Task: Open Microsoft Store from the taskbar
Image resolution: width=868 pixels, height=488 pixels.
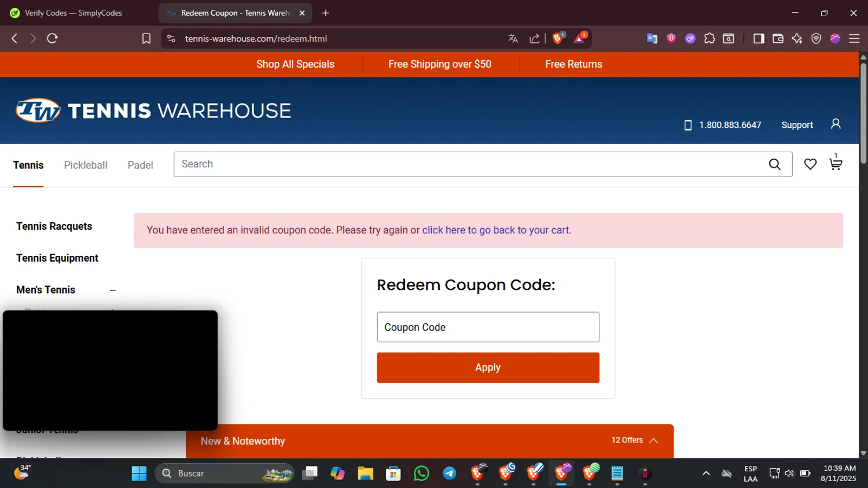Action: pyautogui.click(x=393, y=474)
